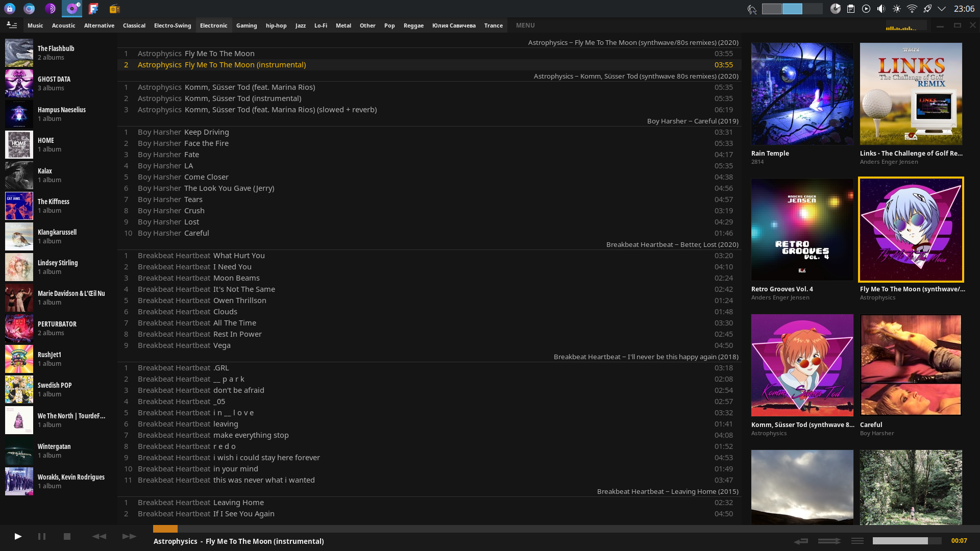This screenshot has height=551, width=980.
Task: Open the playback queue menu icon
Action: click(857, 541)
